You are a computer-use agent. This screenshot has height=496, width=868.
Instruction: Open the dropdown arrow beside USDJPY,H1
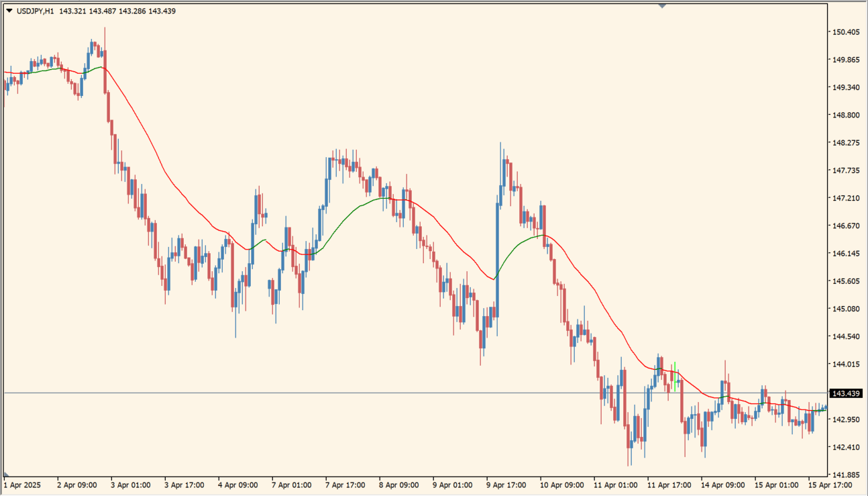[9, 11]
